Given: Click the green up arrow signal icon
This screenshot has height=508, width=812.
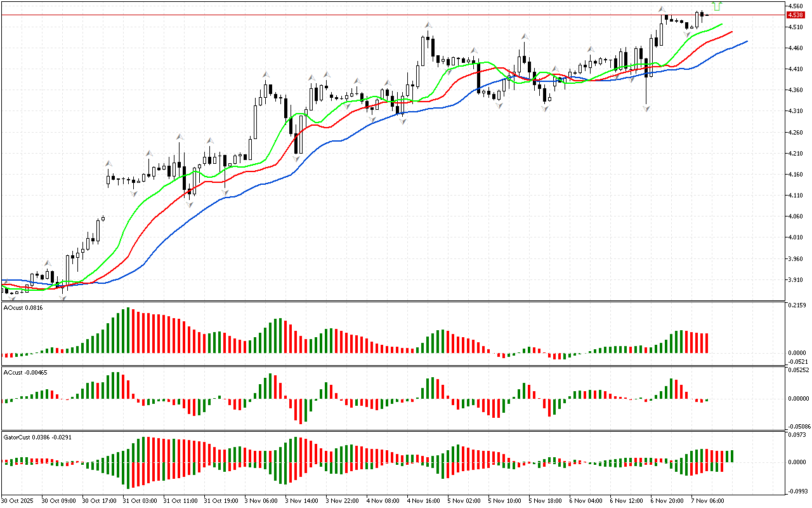Looking at the screenshot, I should tap(717, 6).
